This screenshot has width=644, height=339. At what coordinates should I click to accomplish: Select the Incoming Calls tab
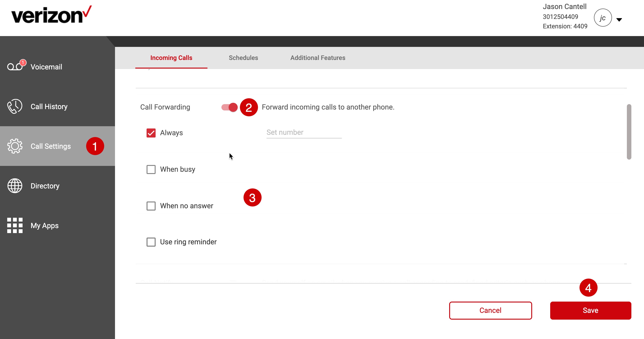tap(171, 57)
